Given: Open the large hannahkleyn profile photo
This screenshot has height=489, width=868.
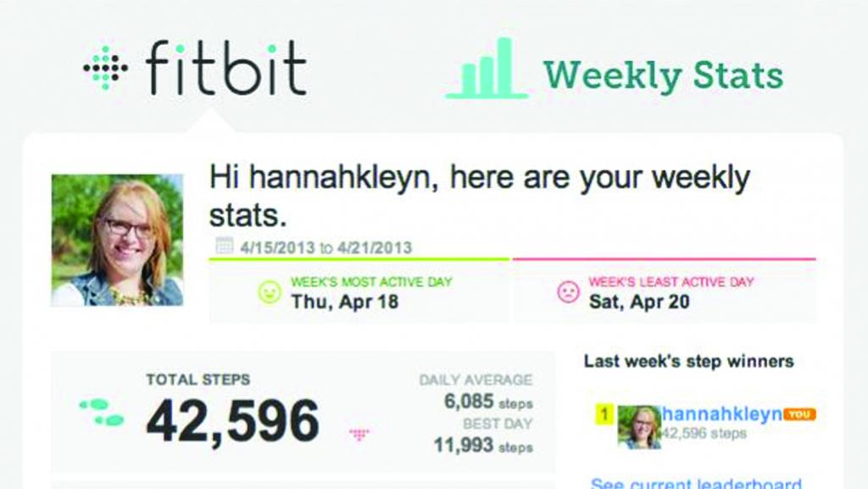Looking at the screenshot, I should (117, 240).
